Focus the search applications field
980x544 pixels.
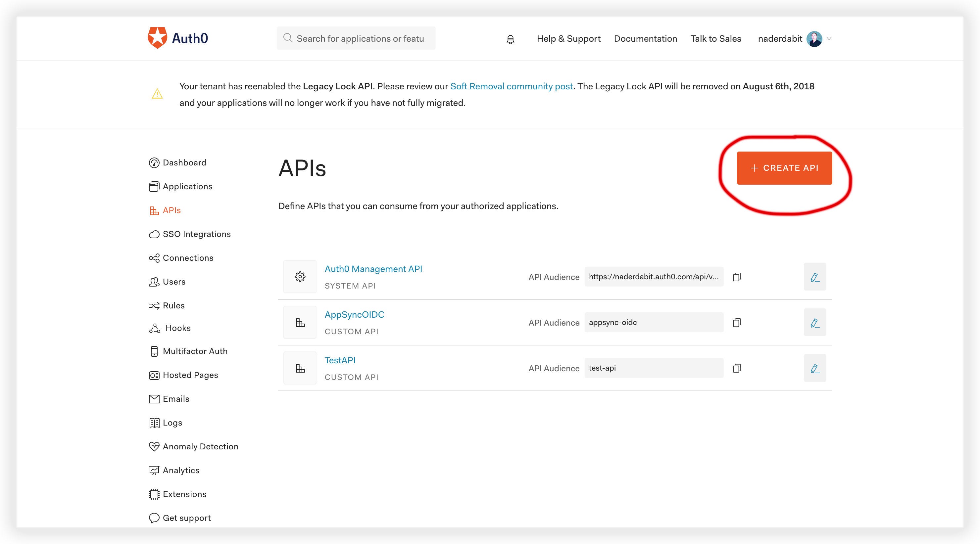tap(356, 38)
